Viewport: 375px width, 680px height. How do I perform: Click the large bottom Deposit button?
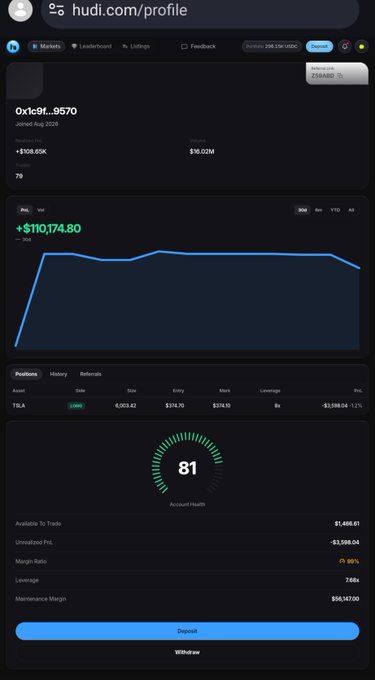[x=187, y=631]
